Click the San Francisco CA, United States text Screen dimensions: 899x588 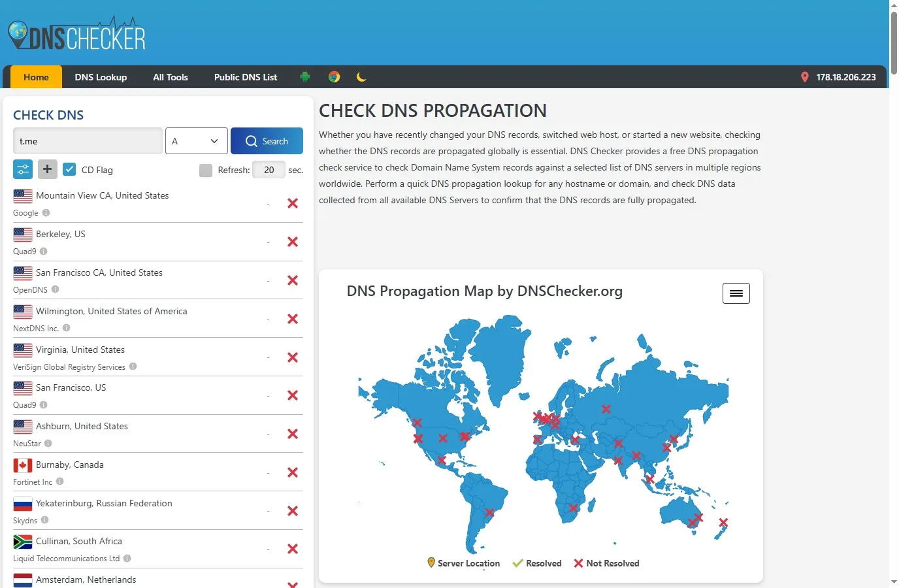pos(99,272)
